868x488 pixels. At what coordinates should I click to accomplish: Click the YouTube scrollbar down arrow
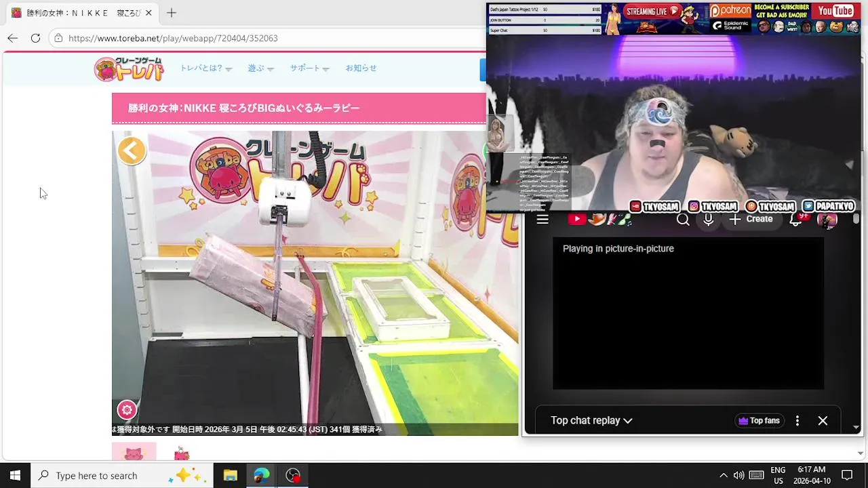[x=856, y=428]
